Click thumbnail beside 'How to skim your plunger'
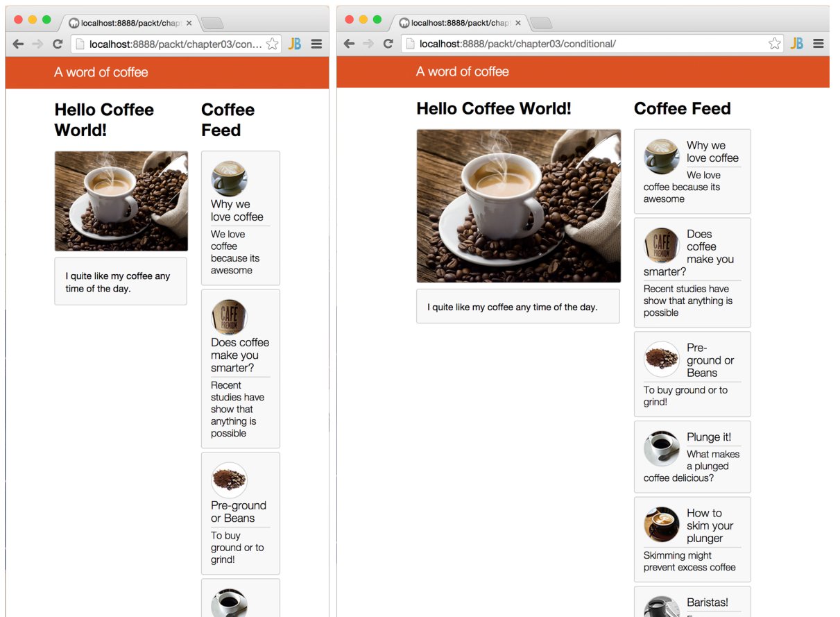This screenshot has width=840, height=617. point(662,524)
